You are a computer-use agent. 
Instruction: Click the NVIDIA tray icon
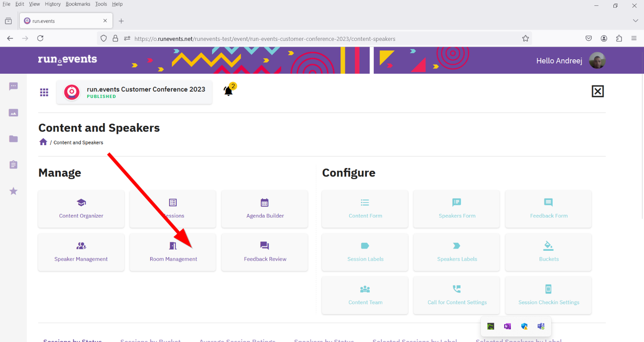pyautogui.click(x=491, y=326)
